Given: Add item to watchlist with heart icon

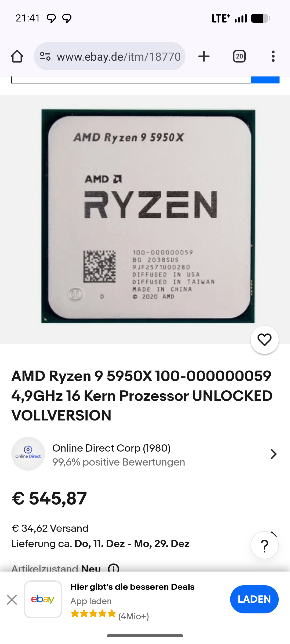Looking at the screenshot, I should tap(264, 340).
